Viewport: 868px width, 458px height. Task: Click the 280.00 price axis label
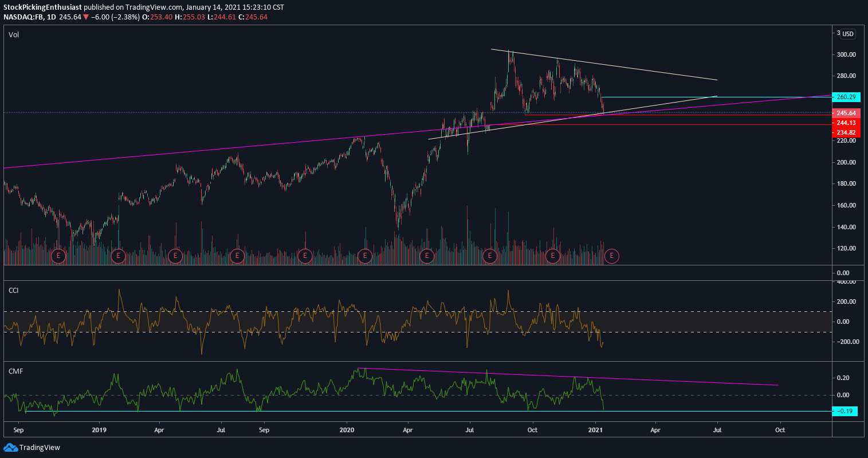click(x=846, y=76)
